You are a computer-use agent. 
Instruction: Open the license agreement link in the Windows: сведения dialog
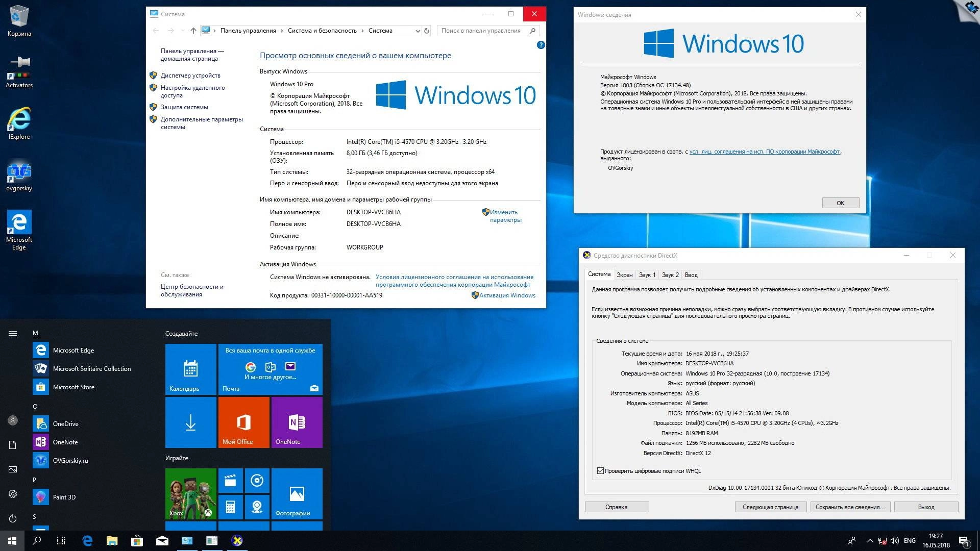click(764, 152)
